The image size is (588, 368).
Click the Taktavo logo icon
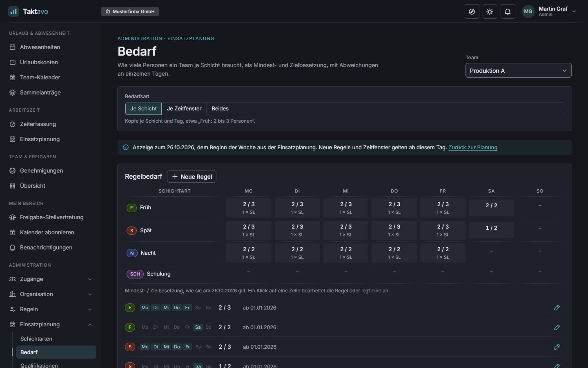(13, 11)
